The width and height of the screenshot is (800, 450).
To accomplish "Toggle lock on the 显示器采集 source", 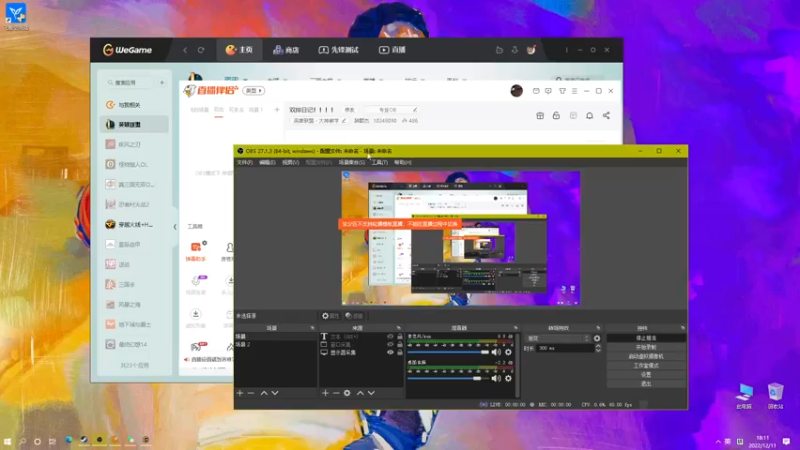I will 400,352.
